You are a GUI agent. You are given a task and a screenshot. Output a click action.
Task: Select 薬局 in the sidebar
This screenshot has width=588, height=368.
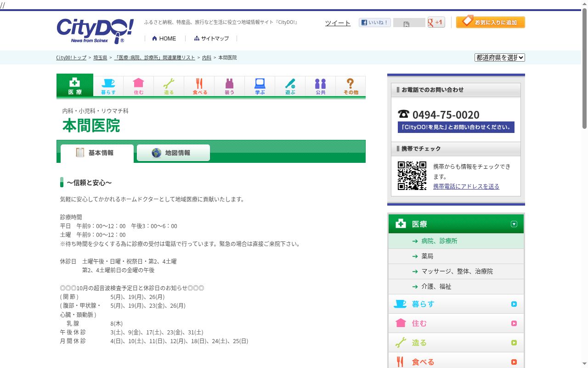coord(456,256)
